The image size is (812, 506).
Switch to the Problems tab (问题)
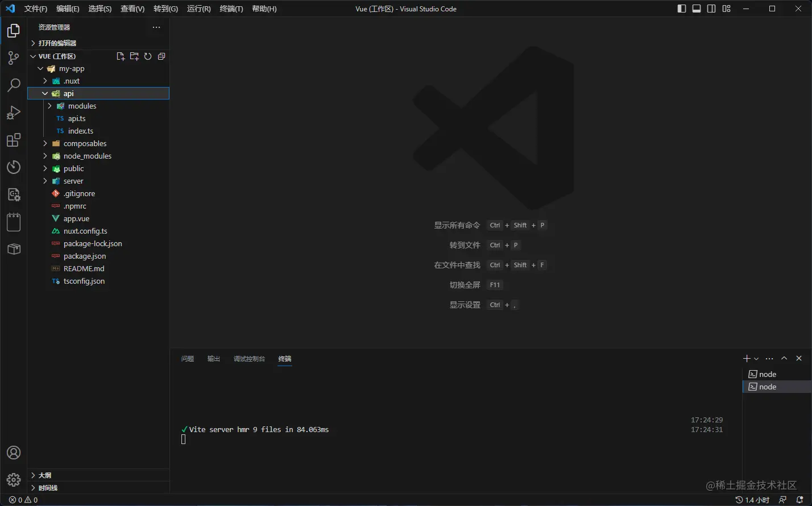click(188, 359)
